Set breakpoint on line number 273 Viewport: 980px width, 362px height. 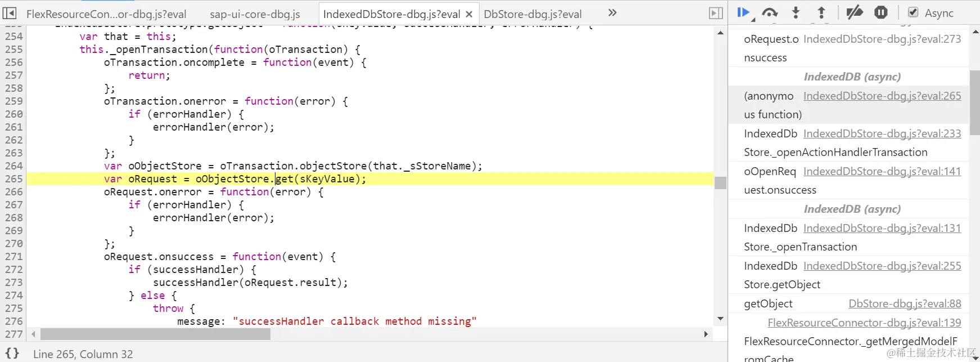tap(14, 282)
